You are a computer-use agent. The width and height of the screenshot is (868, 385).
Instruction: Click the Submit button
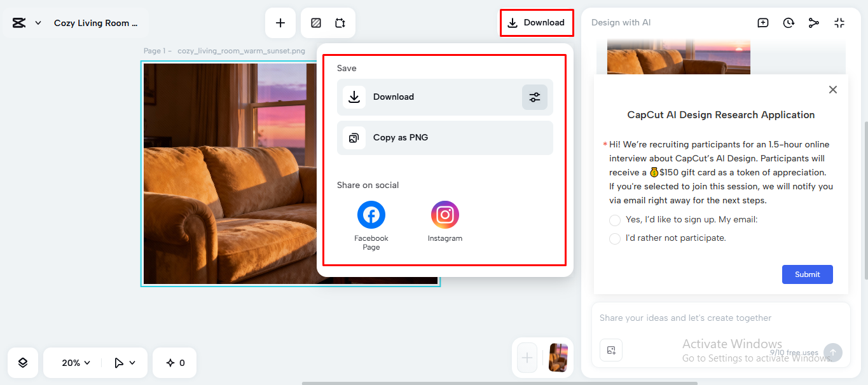(808, 274)
